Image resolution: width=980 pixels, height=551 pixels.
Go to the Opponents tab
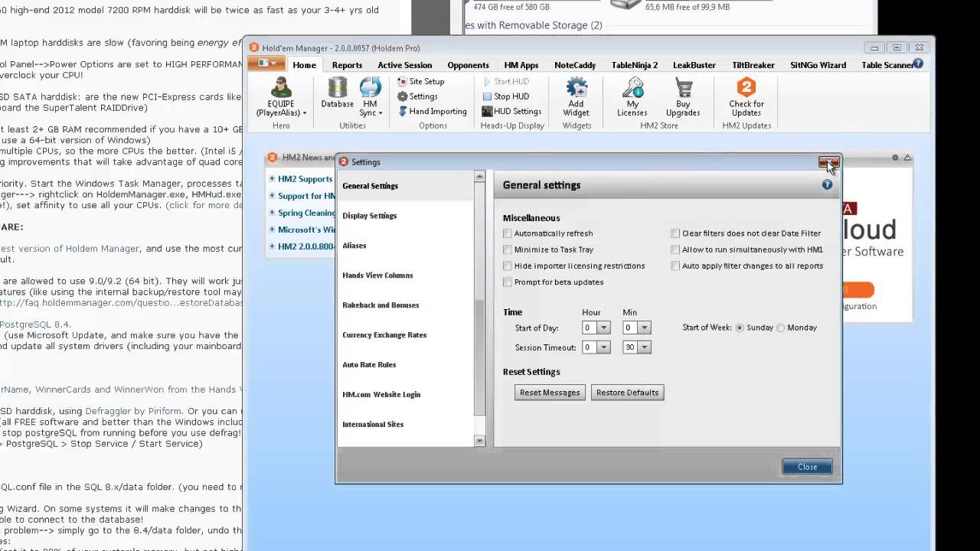tap(468, 65)
